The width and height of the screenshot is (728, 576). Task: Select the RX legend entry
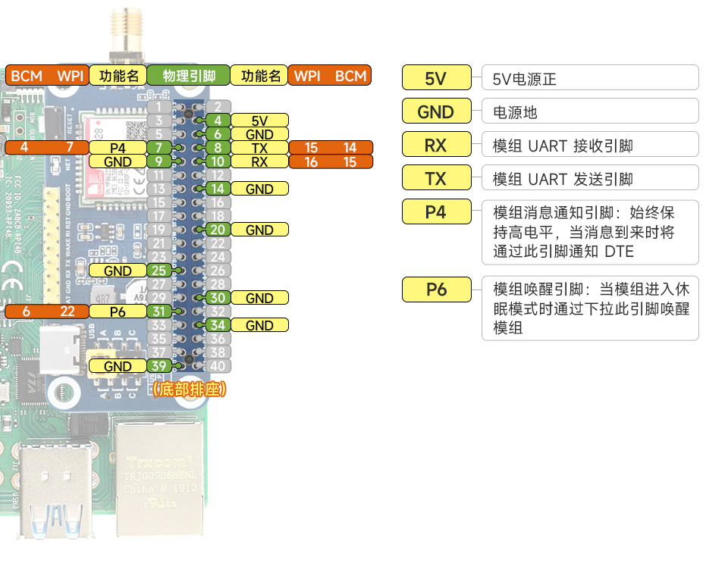[x=436, y=144]
